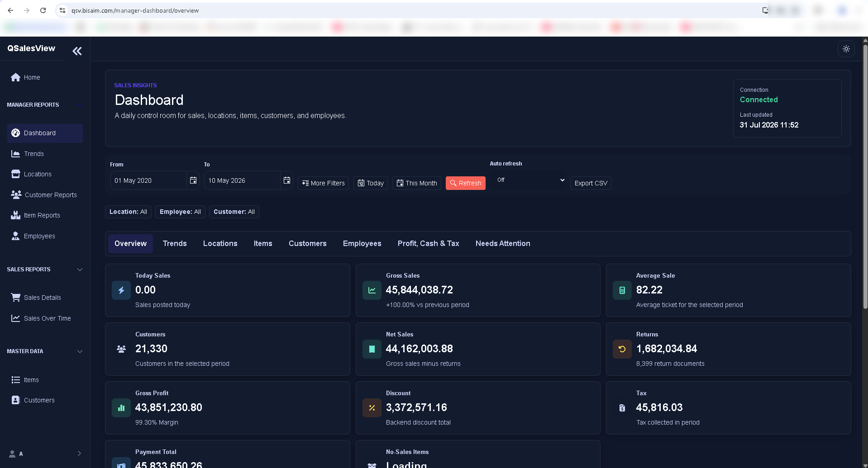Click the browser address bar URL

tap(135, 10)
